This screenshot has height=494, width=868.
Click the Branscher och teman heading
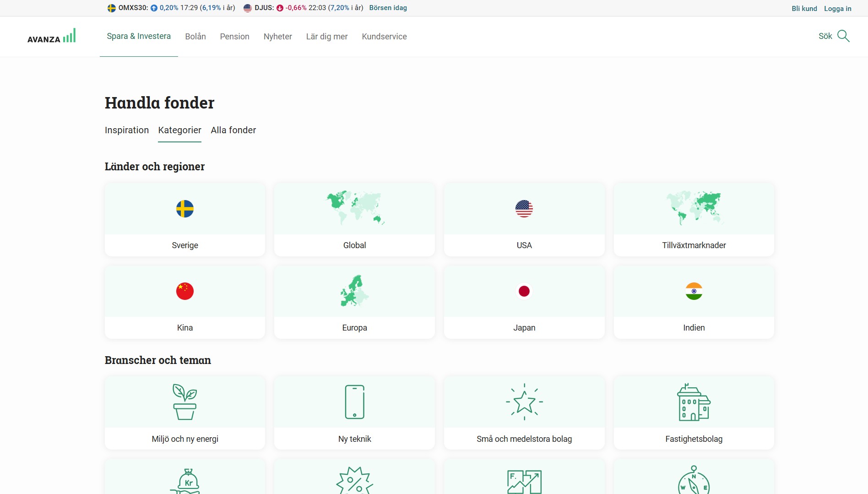[x=158, y=360]
